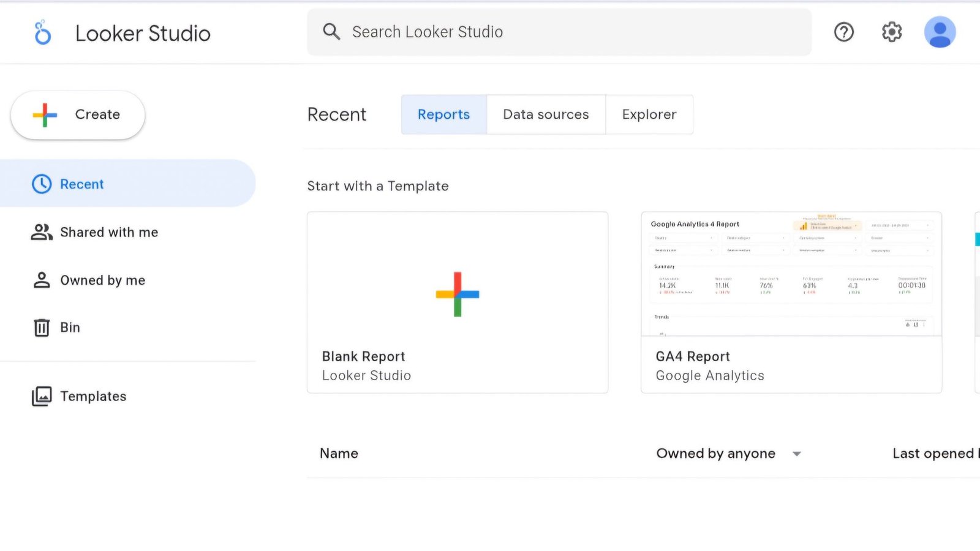The width and height of the screenshot is (980, 551).
Task: Switch to the Explorer tab
Action: point(649,114)
